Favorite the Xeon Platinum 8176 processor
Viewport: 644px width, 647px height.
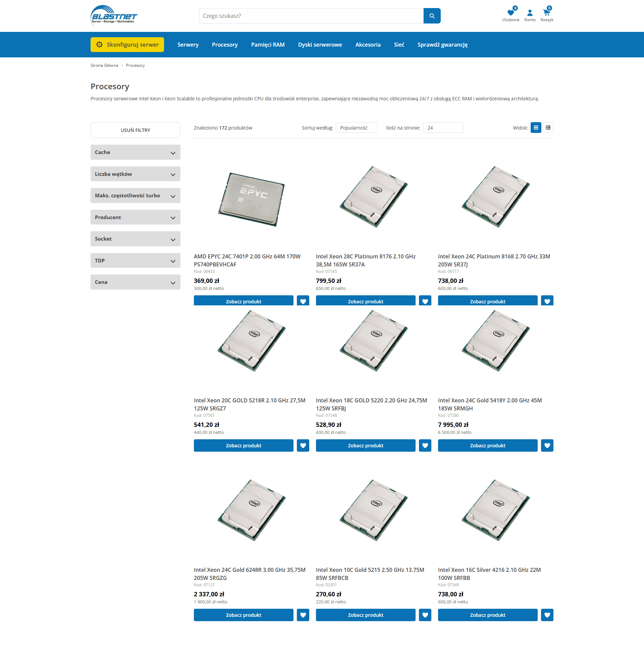425,301
